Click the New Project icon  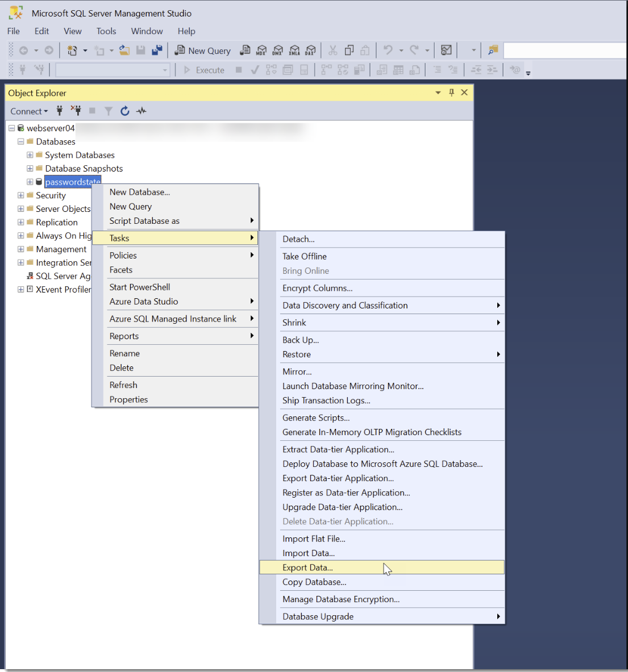point(72,51)
